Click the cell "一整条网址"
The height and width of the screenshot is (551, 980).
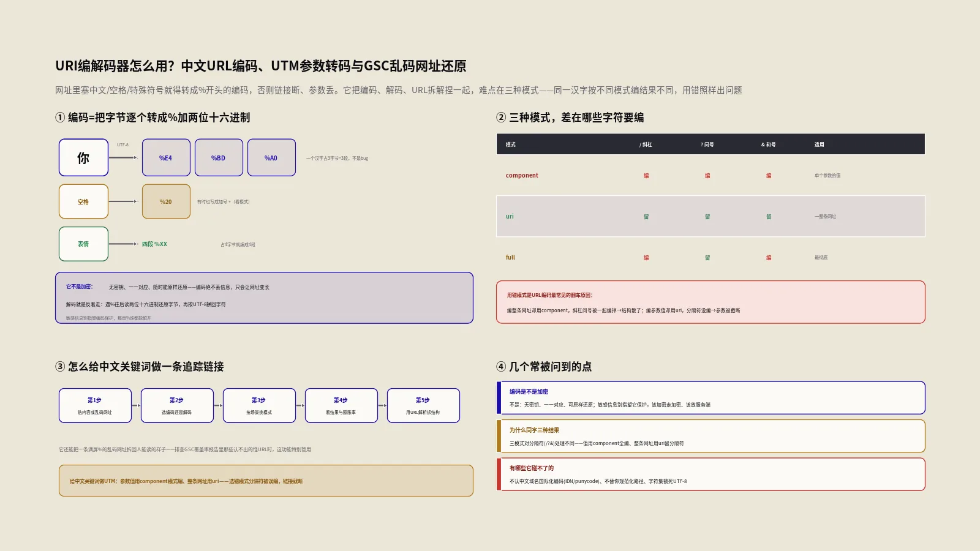(825, 216)
